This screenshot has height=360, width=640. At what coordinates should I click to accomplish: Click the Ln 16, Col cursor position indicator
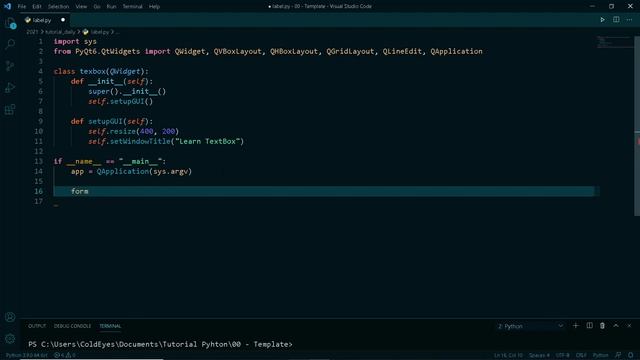508,355
